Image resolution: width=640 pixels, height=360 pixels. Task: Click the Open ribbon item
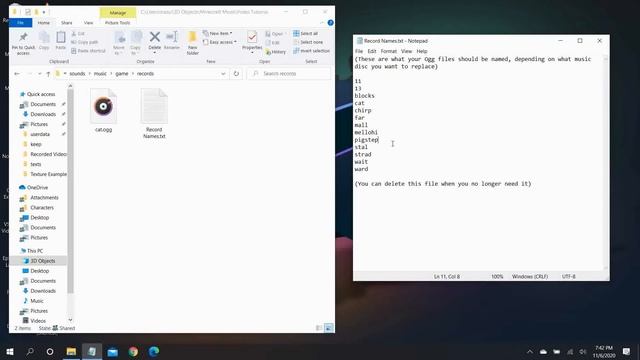275,34
